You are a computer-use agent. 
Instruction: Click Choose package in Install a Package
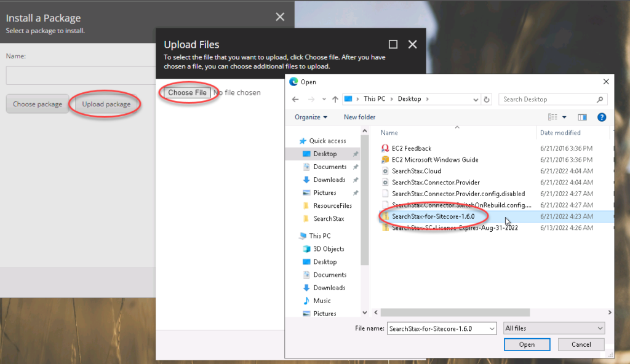point(38,104)
